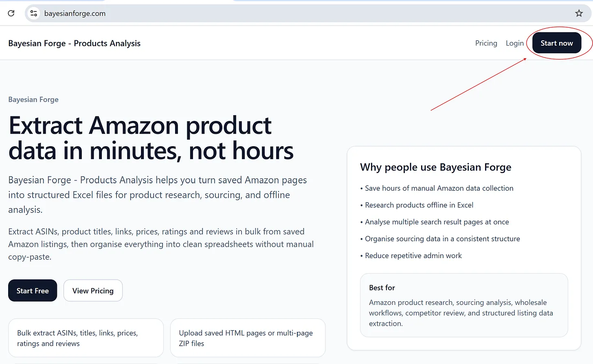Click the Best for info box

pyautogui.click(x=463, y=305)
